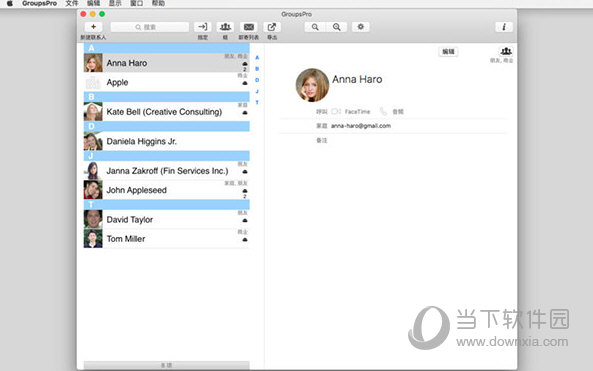The image size is (593, 371).
Task: Open the mailing list envelope icon
Action: tap(249, 27)
